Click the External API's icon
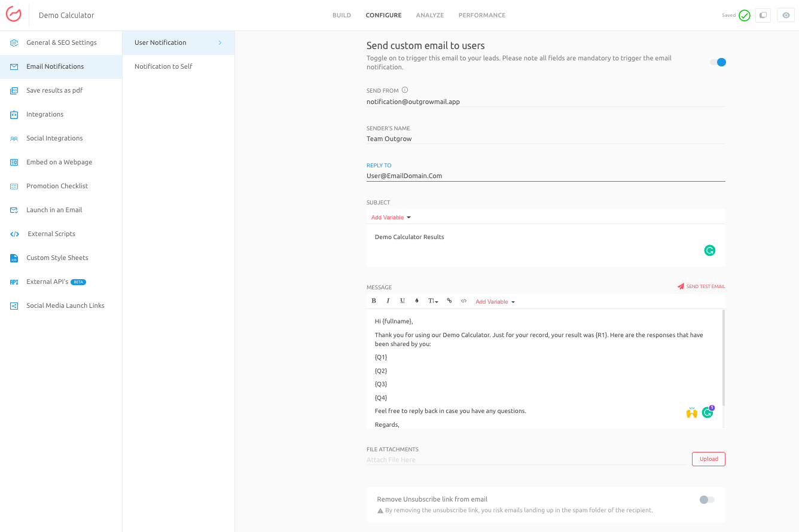Viewport: 799px width, 532px height. (14, 282)
